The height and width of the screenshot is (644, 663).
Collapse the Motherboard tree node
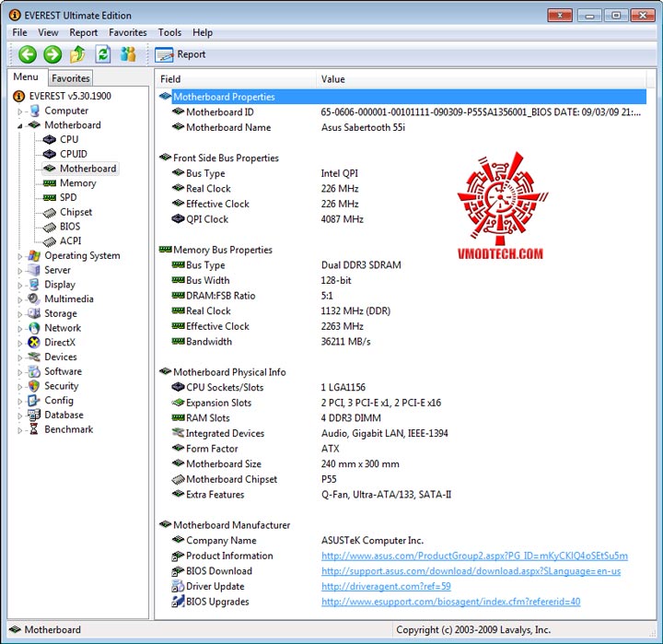pos(19,125)
